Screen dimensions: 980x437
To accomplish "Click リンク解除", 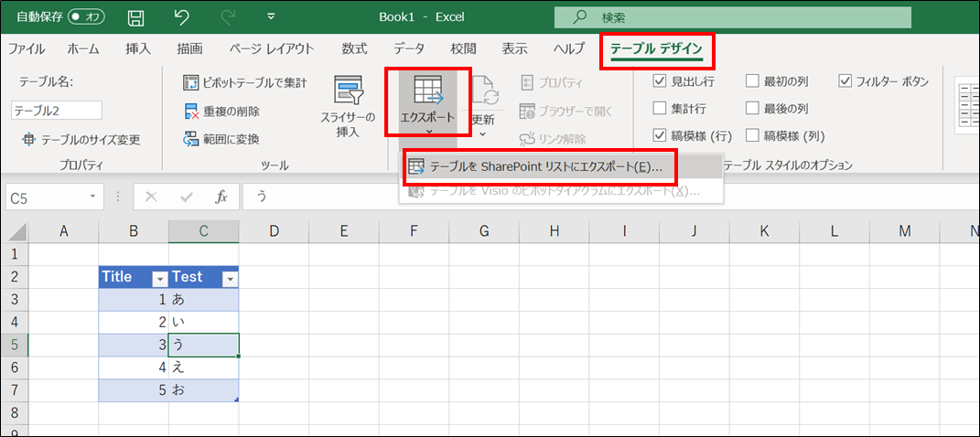I will click(553, 139).
